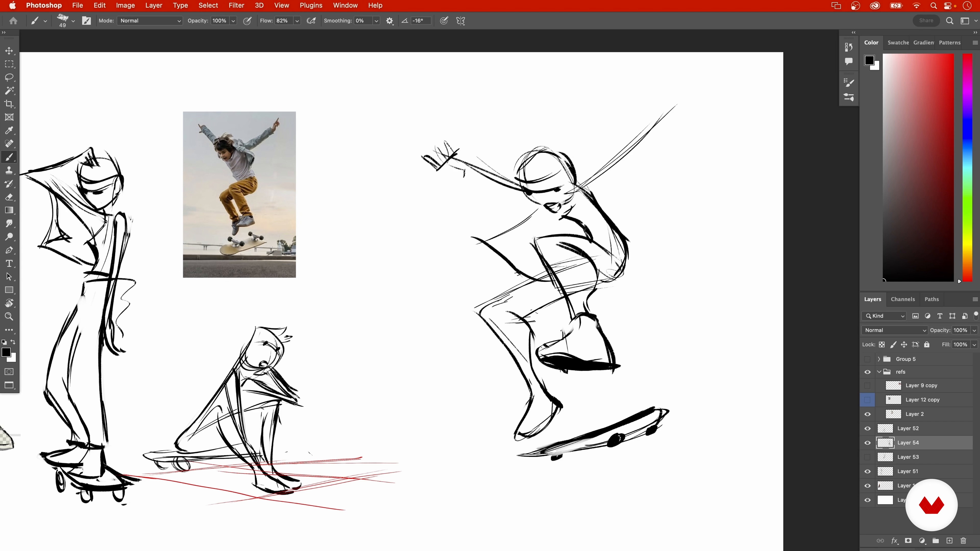Open the brush preset picker arrow
The width and height of the screenshot is (980, 551).
pos(73,21)
